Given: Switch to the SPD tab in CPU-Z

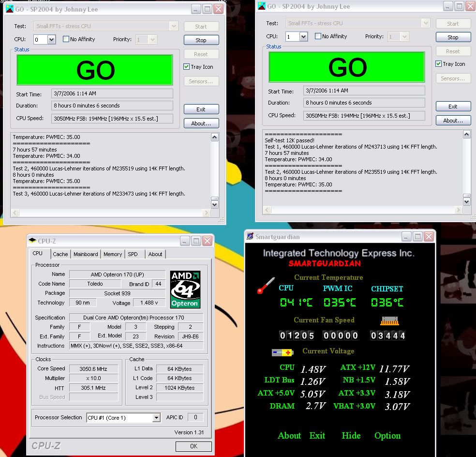Looking at the screenshot, I should point(133,254).
